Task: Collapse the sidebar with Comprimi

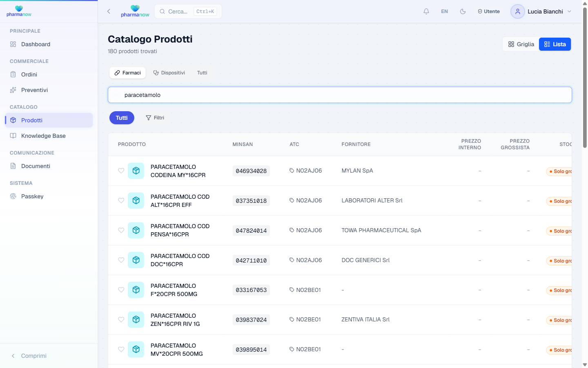Action: click(x=33, y=356)
